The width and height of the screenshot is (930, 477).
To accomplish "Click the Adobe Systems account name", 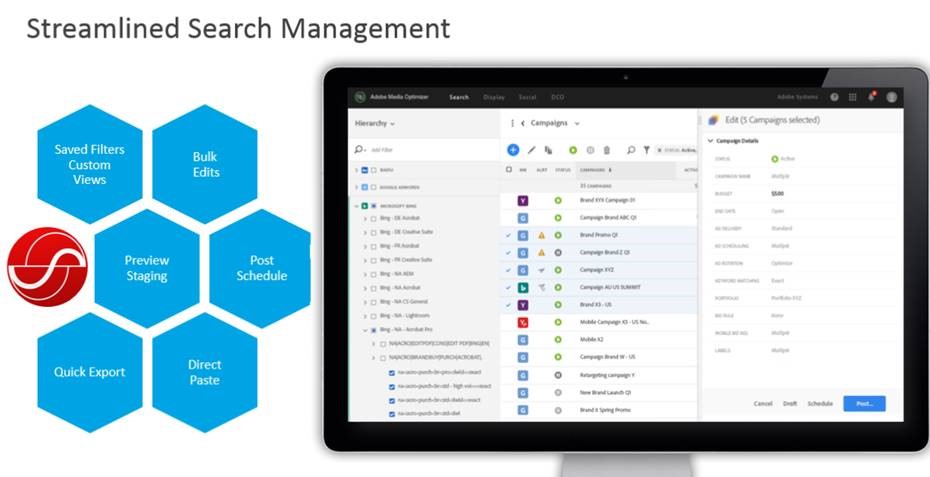I will [x=797, y=97].
